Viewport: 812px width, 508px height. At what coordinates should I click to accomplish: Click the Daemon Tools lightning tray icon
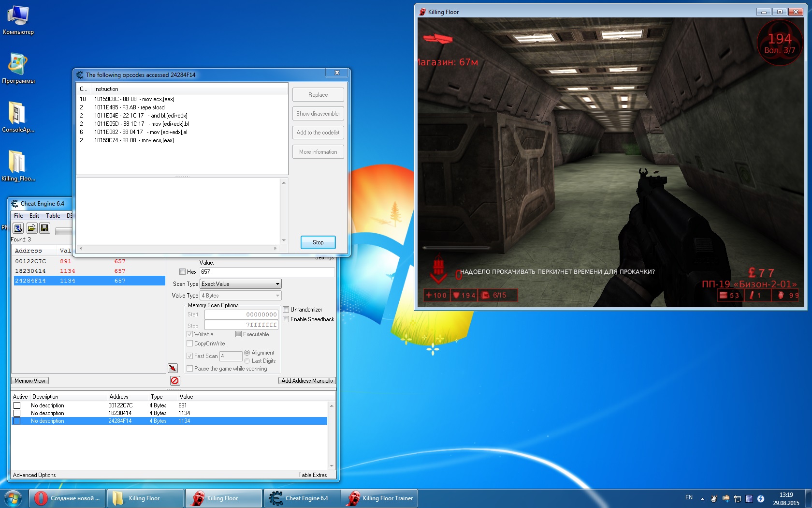click(761, 498)
